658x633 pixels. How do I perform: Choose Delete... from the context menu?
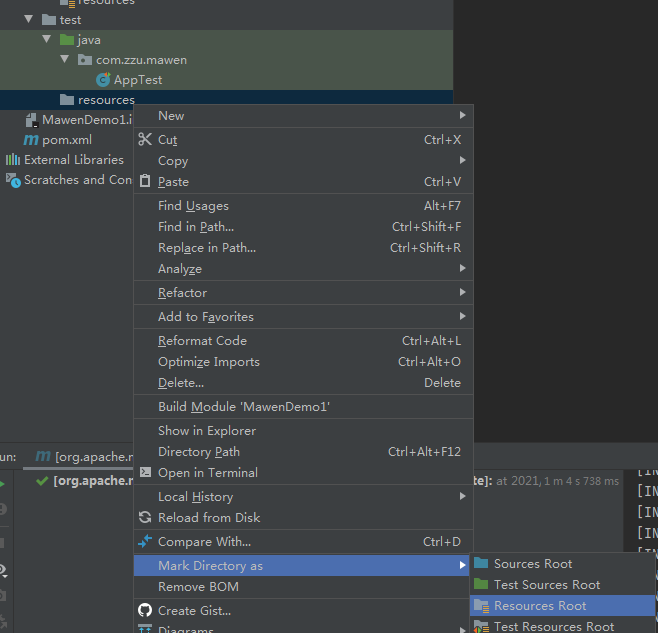(x=303, y=382)
